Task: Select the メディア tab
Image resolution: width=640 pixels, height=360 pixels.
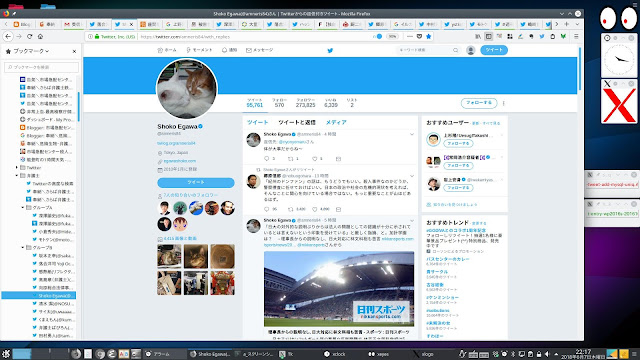Action: (336, 122)
